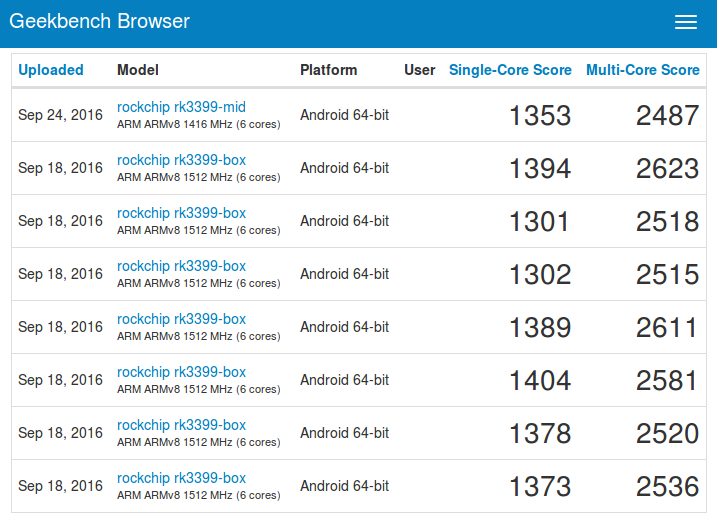Click Sep 18, 2016 in the 2518 row
The height and width of the screenshot is (518, 717).
pyautogui.click(x=60, y=221)
